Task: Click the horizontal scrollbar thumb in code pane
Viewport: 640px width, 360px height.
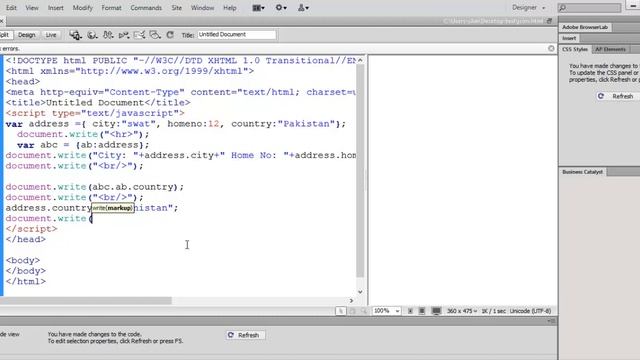Action: pyautogui.click(x=86, y=301)
